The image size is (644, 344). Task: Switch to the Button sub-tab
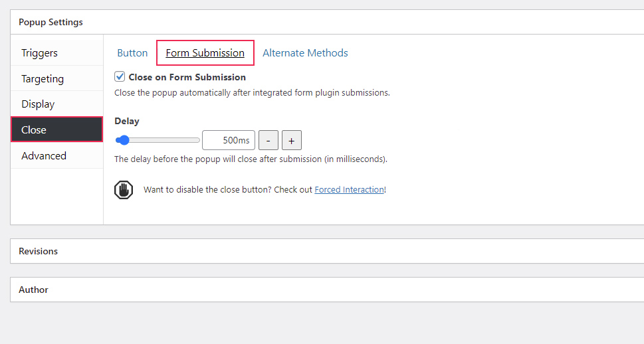tap(132, 53)
